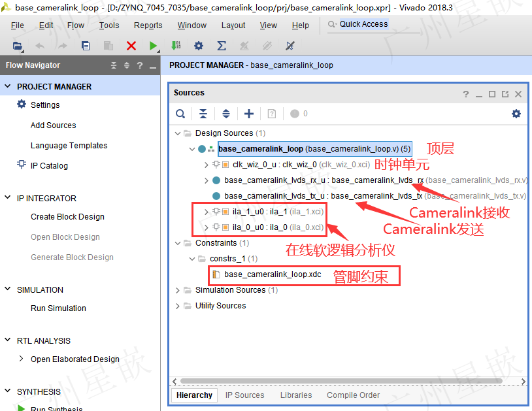Open the Flow menu
Viewport: 532px width, 411px height.
point(76,25)
